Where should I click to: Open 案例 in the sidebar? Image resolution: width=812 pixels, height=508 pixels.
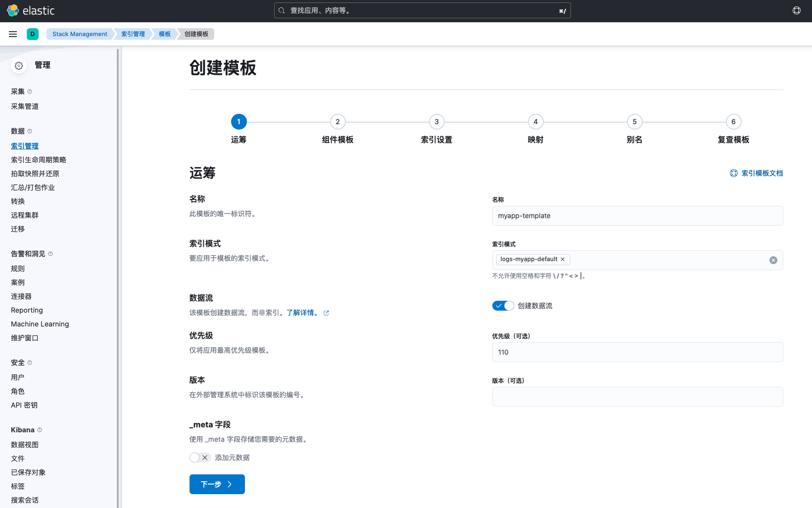[x=18, y=282]
